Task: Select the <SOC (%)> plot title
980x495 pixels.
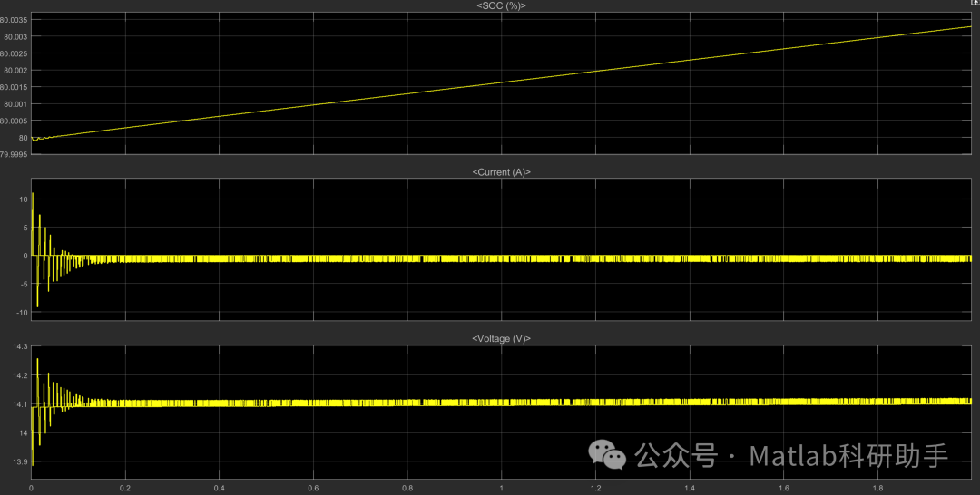Action: tap(501, 5)
